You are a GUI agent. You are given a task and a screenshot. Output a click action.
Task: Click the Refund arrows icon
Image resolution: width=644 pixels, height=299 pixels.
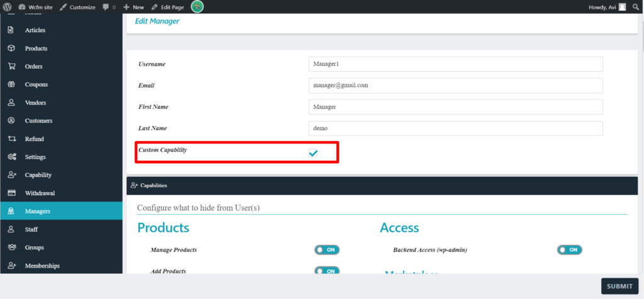(x=11, y=138)
